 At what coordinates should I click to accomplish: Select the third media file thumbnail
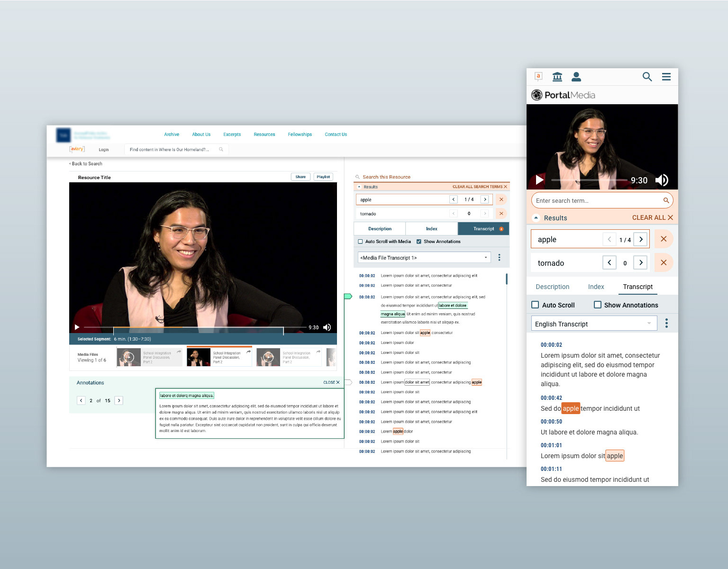click(x=268, y=357)
